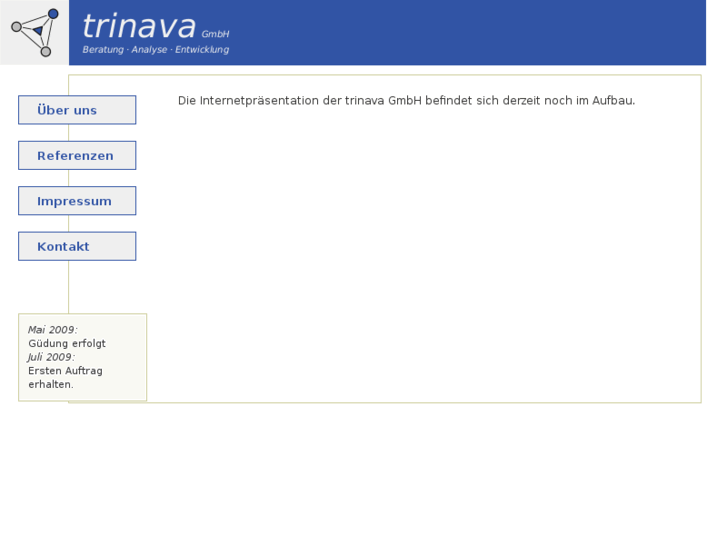Image resolution: width=727 pixels, height=545 pixels.
Task: Open the Kontakt page
Action: click(77, 246)
